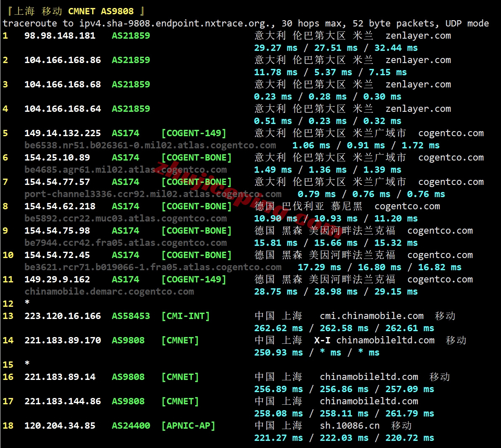Image resolution: width=501 pixels, height=448 pixels.
Task: Click the asterisk on hop 12
Action: pos(27,302)
